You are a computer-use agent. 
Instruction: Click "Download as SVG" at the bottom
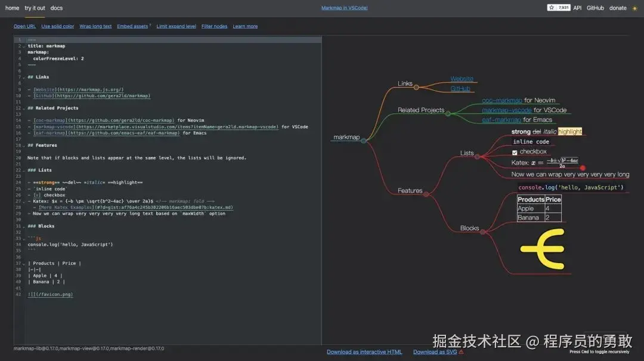click(x=435, y=351)
